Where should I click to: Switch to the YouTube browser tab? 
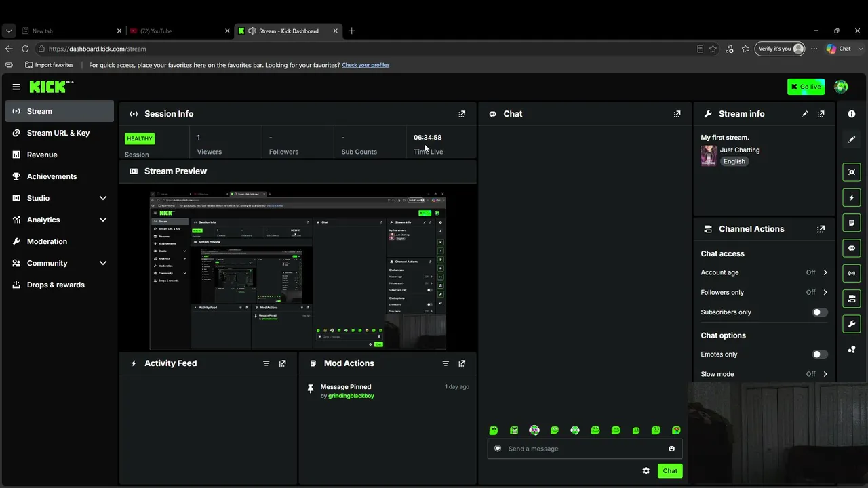pos(179,31)
